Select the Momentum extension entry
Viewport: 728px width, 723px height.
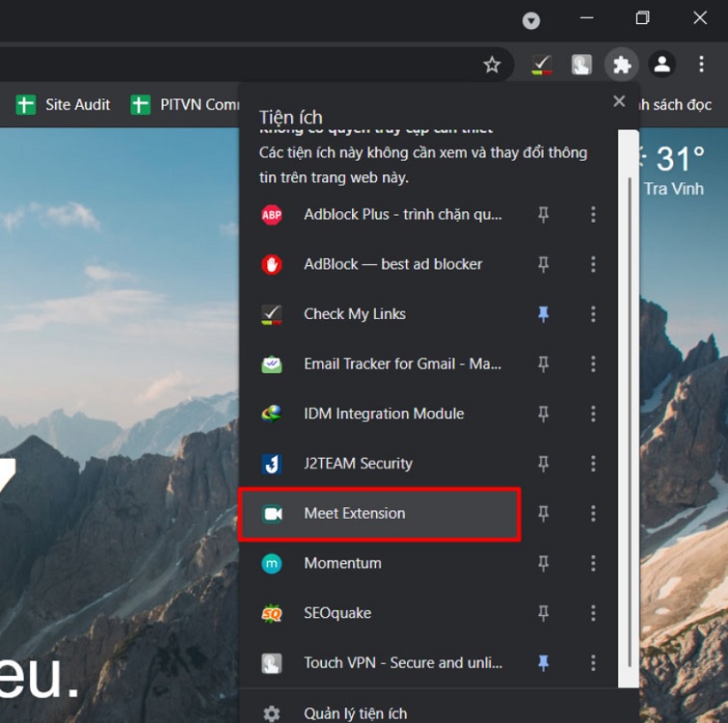click(342, 563)
